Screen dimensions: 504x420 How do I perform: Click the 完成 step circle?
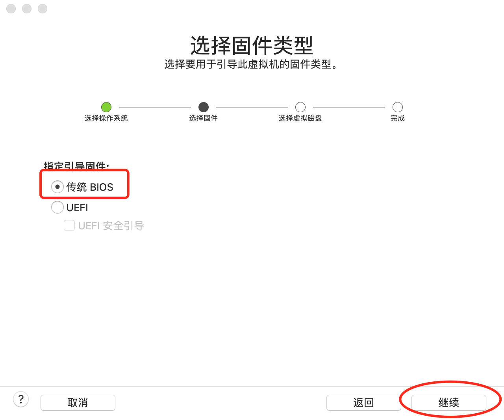click(398, 107)
